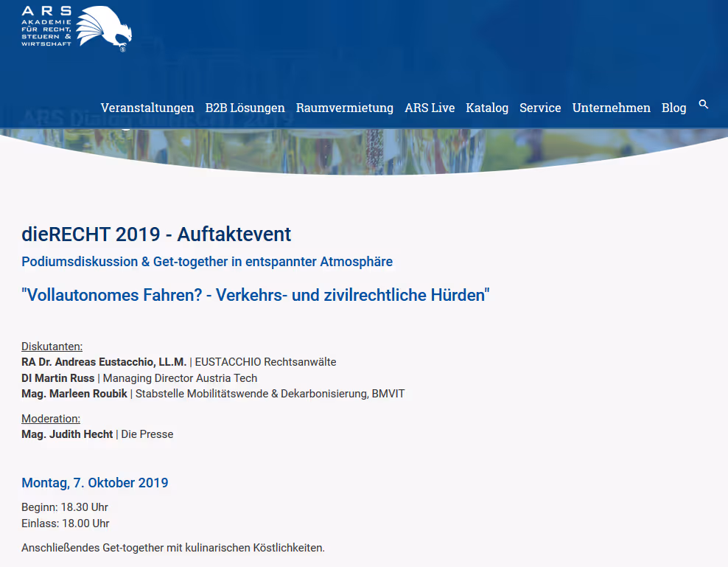Screen dimensions: 728x567
Task: Click the Anschließendes Get-together sentence
Action: [173, 548]
